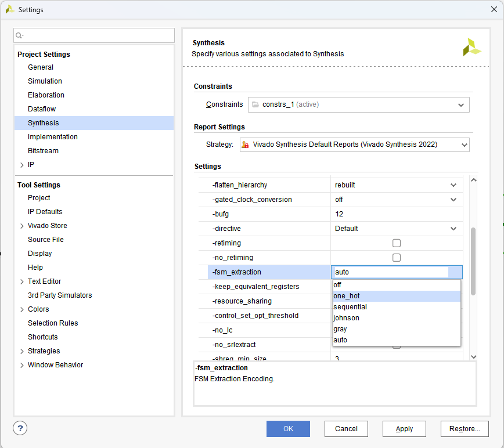
Task: Open Implementation settings page
Action: pyautogui.click(x=53, y=137)
